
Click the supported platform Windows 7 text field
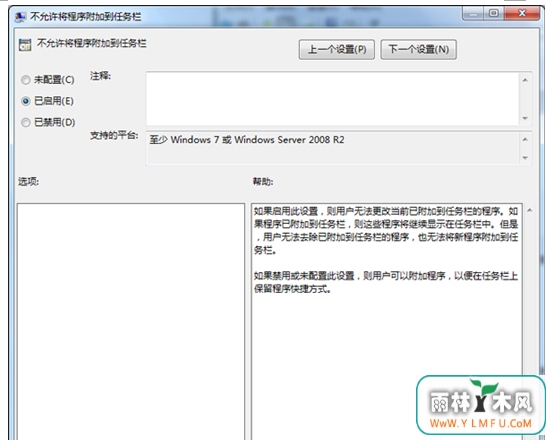(332, 148)
